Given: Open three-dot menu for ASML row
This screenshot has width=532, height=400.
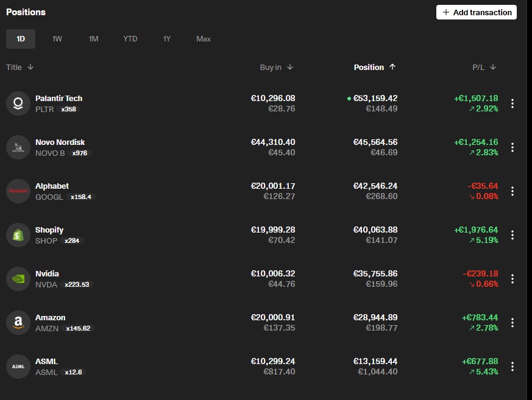Looking at the screenshot, I should point(512,367).
